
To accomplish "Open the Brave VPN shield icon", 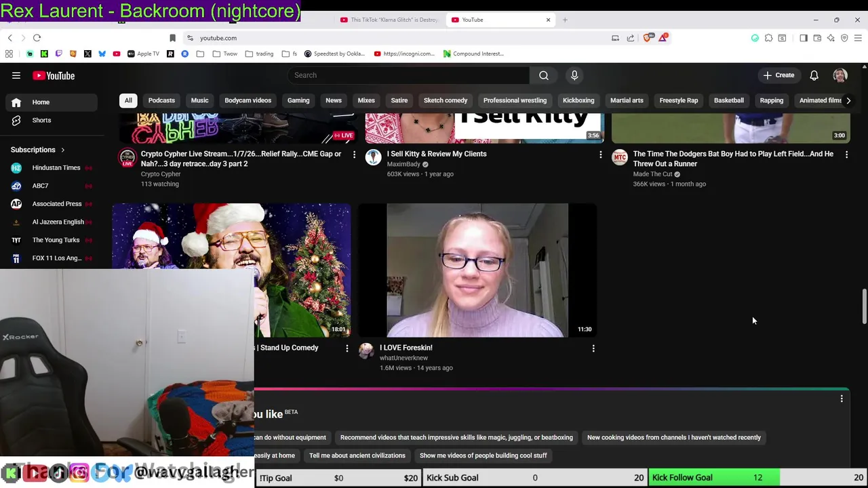I will (844, 38).
